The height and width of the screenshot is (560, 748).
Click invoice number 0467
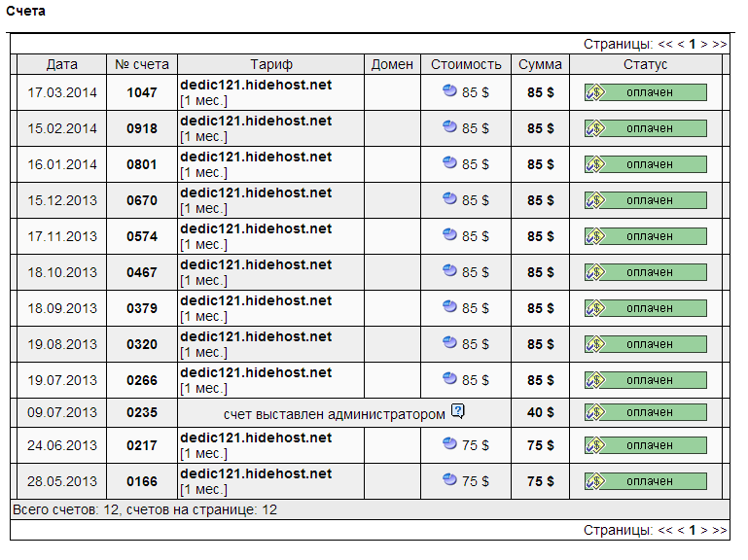pyautogui.click(x=142, y=272)
